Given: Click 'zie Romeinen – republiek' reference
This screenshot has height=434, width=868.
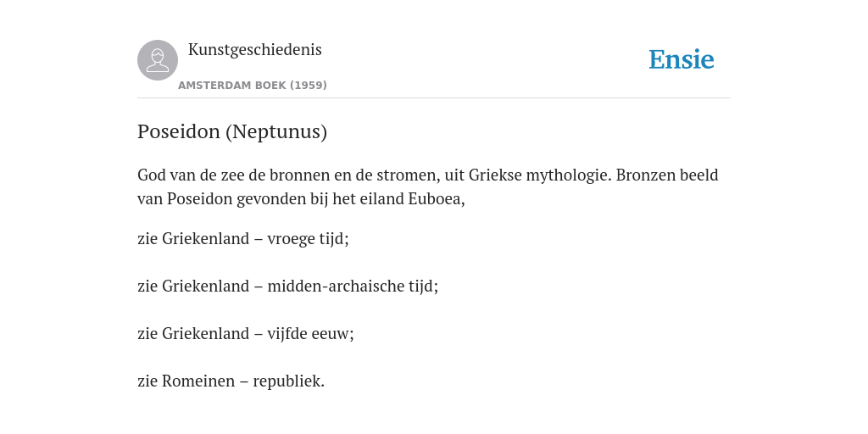Looking at the screenshot, I should tap(231, 381).
